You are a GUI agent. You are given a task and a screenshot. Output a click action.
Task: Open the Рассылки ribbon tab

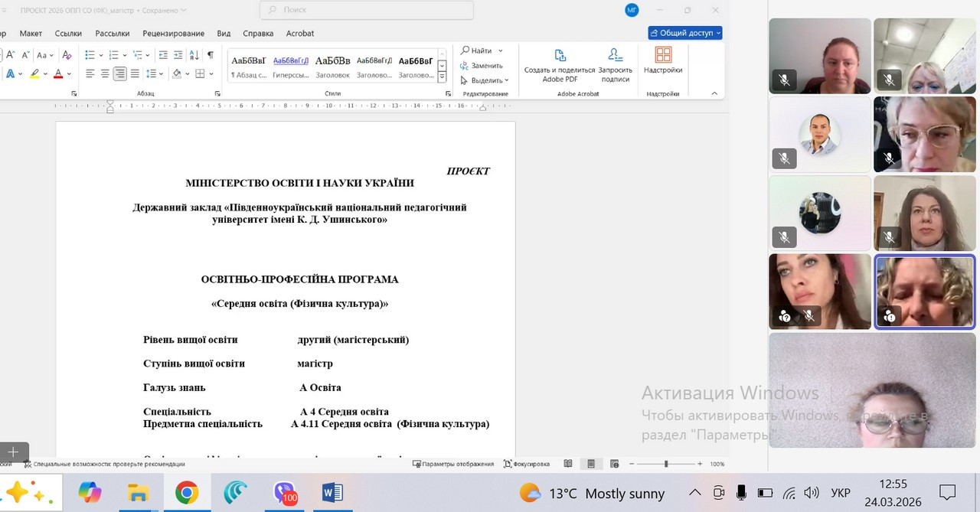point(113,34)
